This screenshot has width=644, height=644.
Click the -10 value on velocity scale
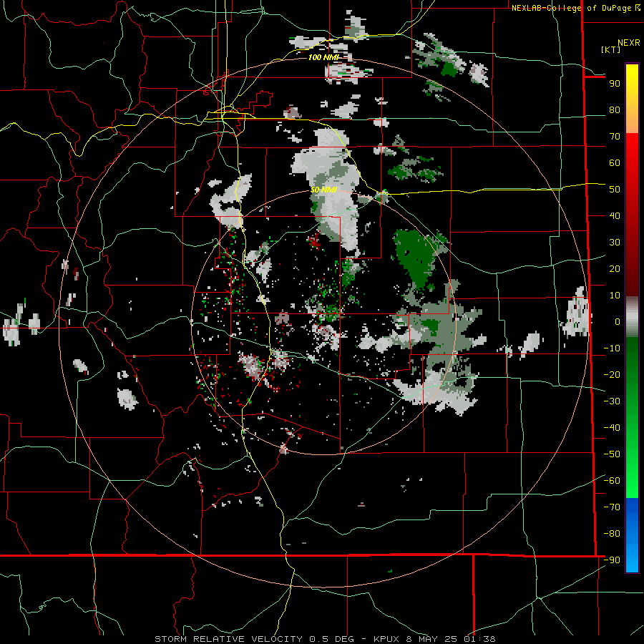tap(612, 348)
